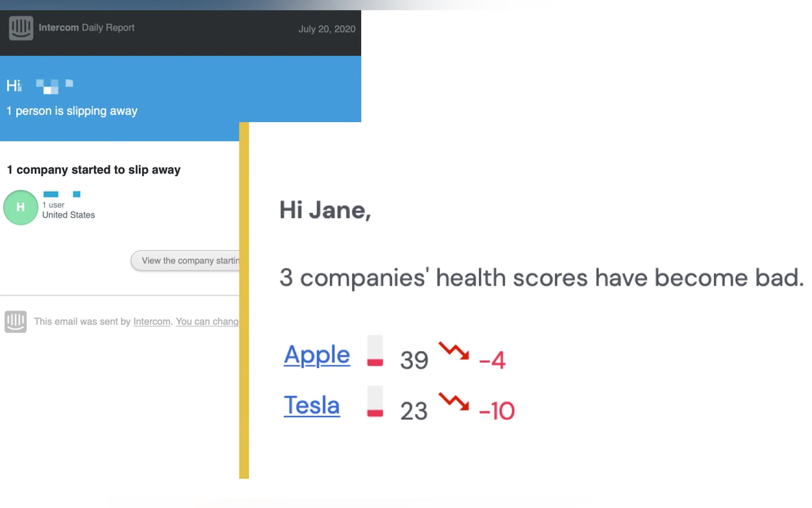
Task: Click the Intercom logo in the header
Action: coord(21,28)
